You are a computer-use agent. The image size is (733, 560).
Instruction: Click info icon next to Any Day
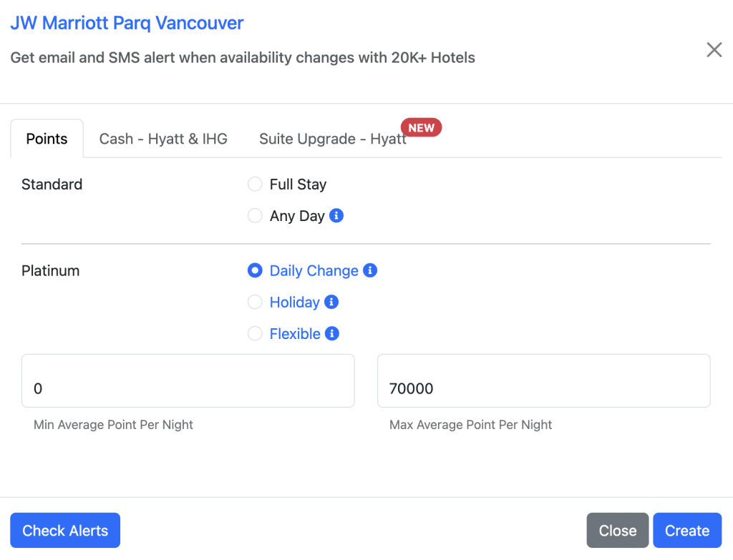[x=336, y=215]
